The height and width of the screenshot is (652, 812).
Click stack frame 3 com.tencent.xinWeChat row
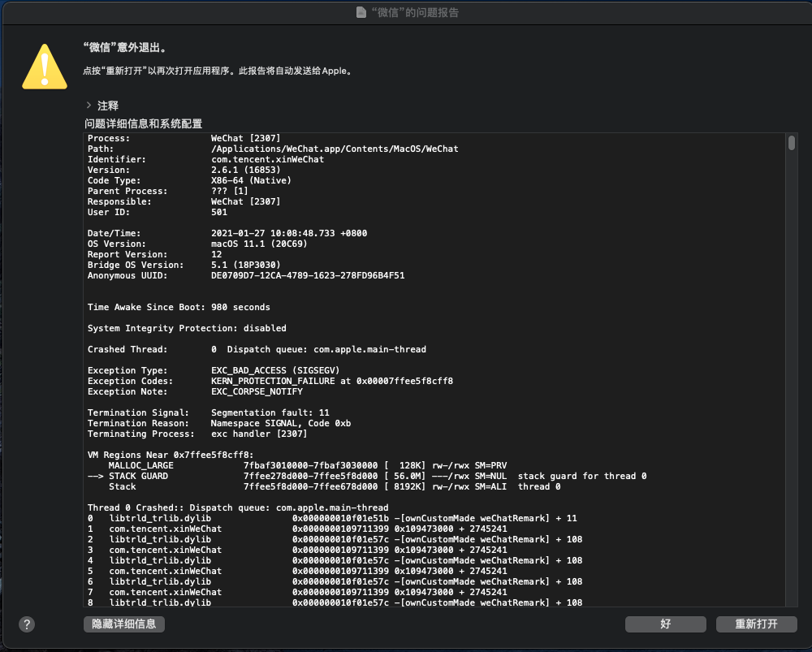[297, 550]
